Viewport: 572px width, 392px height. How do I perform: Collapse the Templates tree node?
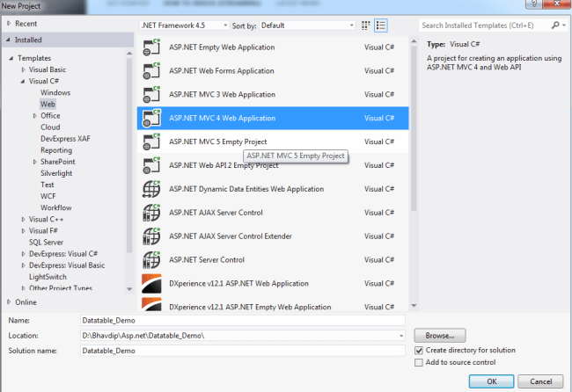11,58
